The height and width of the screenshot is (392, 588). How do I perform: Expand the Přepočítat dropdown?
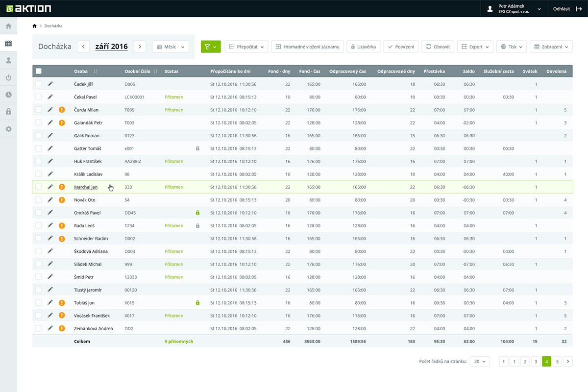[246, 47]
